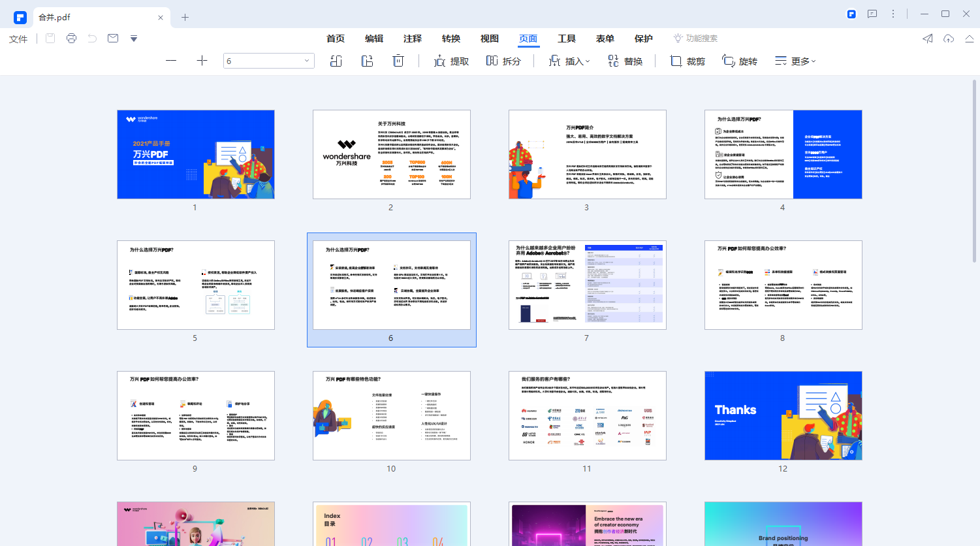This screenshot has height=546, width=980.
Task: Switch to the 表单 tab
Action: [x=605, y=39]
